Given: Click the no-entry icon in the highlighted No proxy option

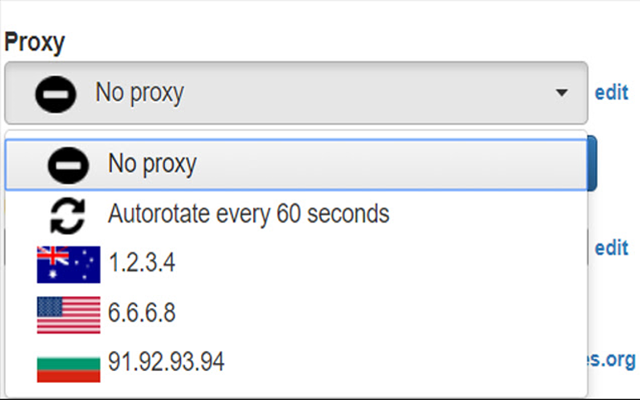Looking at the screenshot, I should (x=68, y=165).
